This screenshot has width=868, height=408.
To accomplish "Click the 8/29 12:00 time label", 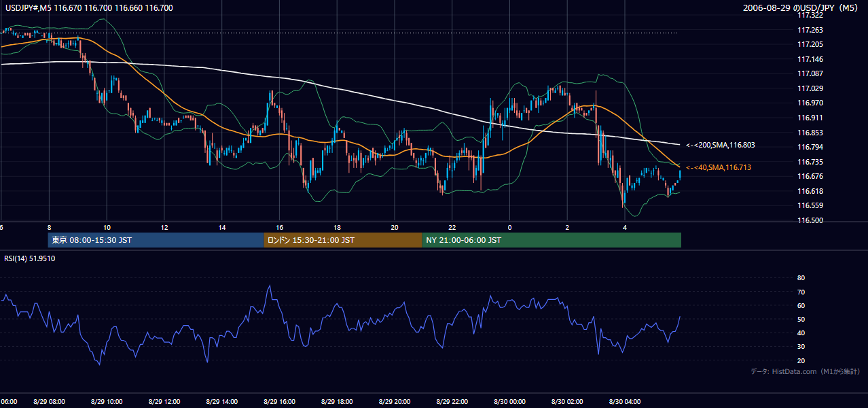I will 164,402.
